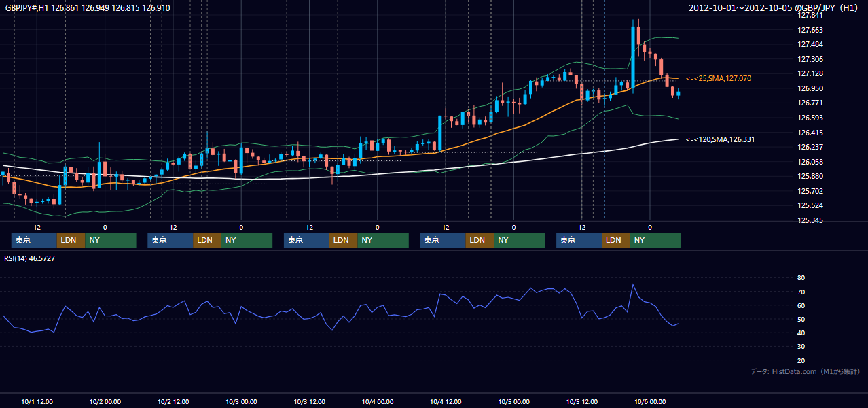Select price axis label 127.484
This screenshot has height=408, width=868.
(x=812, y=44)
